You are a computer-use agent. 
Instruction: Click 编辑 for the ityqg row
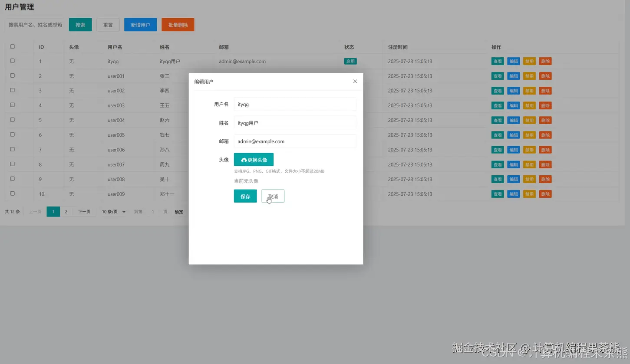pos(514,61)
